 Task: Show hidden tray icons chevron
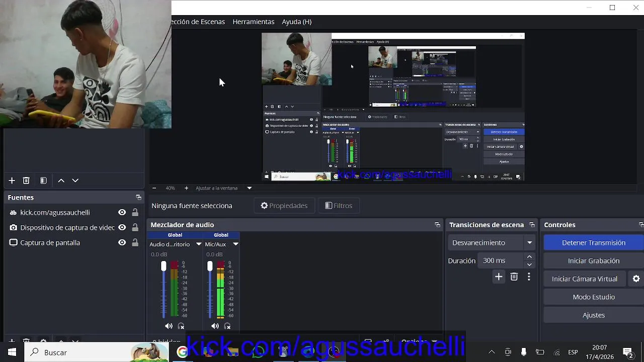click(492, 352)
